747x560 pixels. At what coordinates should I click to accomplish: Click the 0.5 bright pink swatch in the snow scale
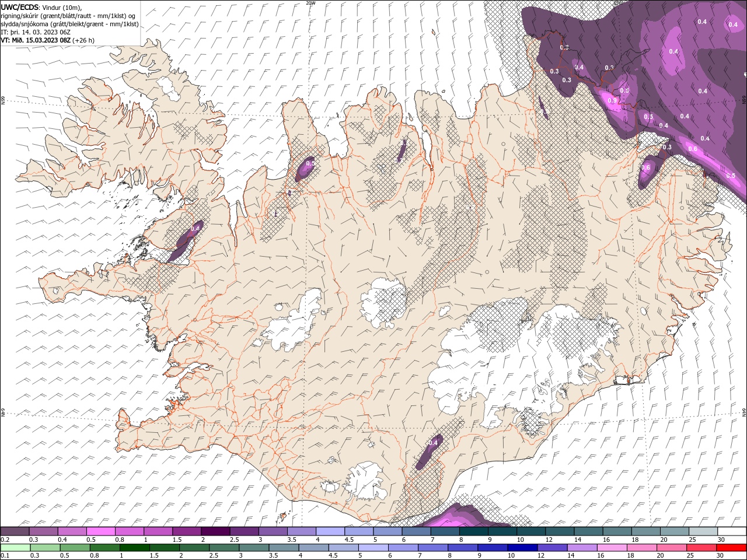click(101, 531)
